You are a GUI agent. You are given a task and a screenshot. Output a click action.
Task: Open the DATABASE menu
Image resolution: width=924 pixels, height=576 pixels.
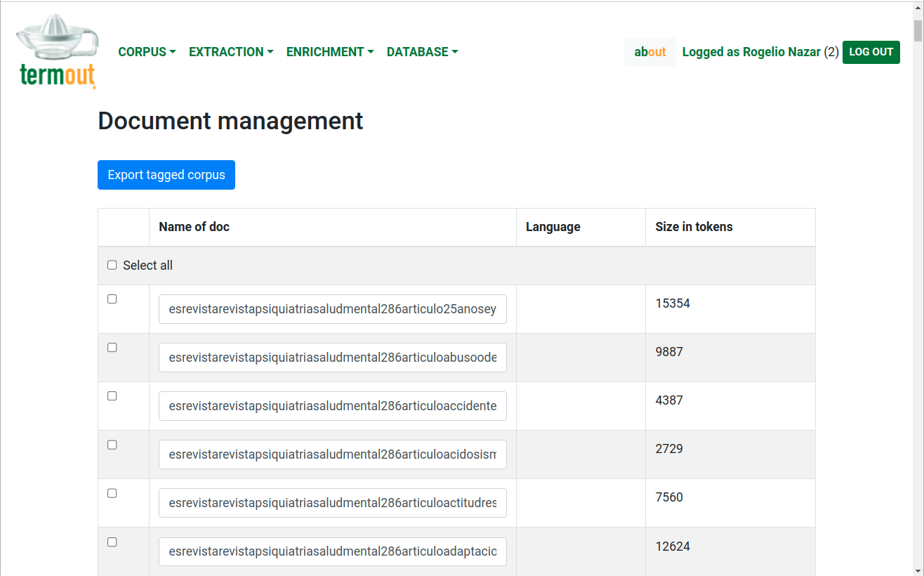(x=422, y=52)
